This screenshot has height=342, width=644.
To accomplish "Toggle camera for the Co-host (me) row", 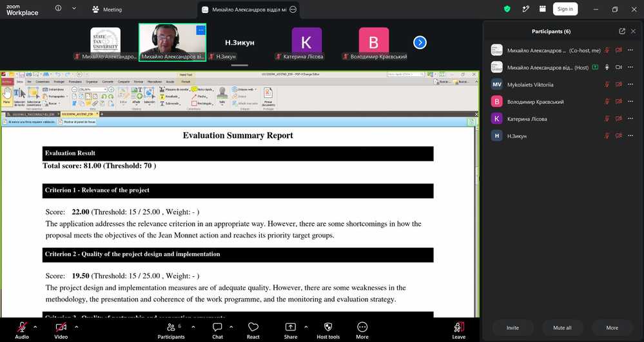I will (x=618, y=50).
